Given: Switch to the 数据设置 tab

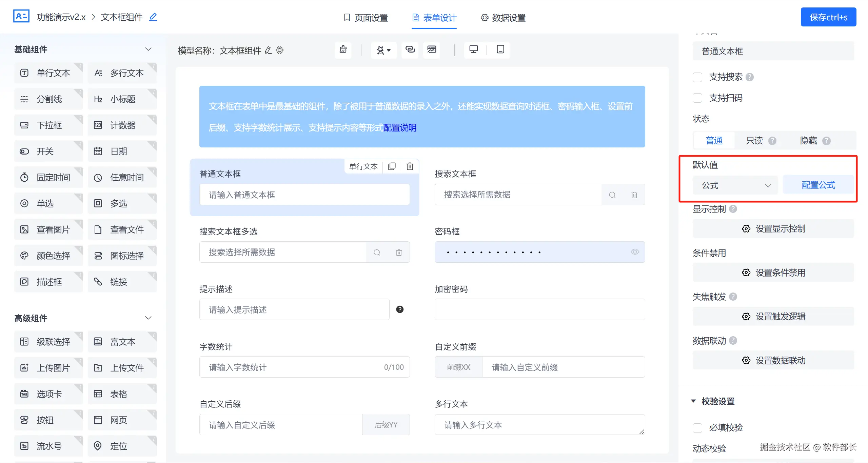Looking at the screenshot, I should click(x=503, y=18).
